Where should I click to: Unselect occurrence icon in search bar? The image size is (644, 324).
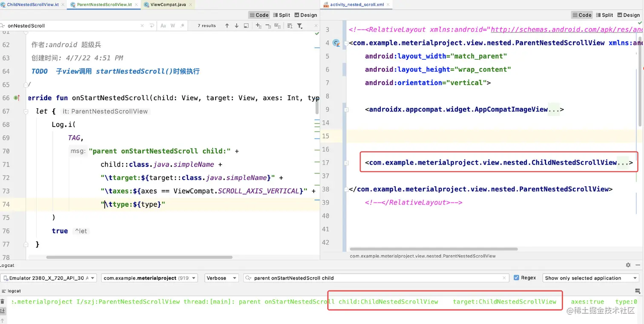coord(268,26)
